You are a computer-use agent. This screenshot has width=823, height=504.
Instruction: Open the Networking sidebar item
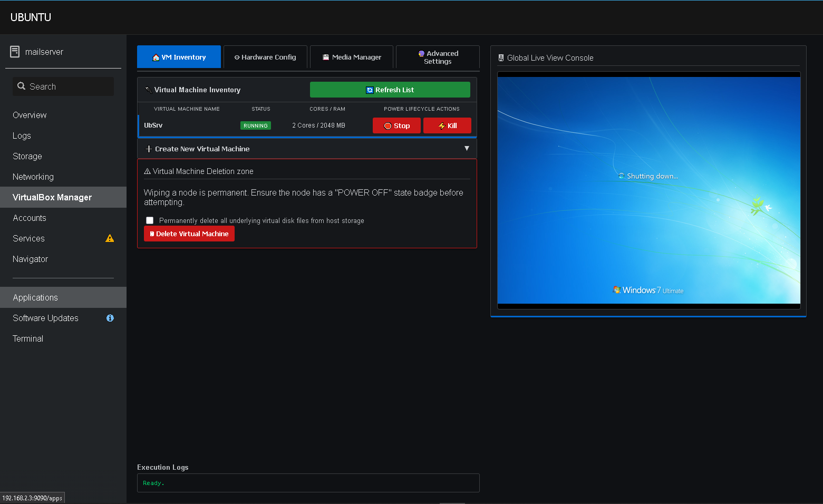(63, 177)
